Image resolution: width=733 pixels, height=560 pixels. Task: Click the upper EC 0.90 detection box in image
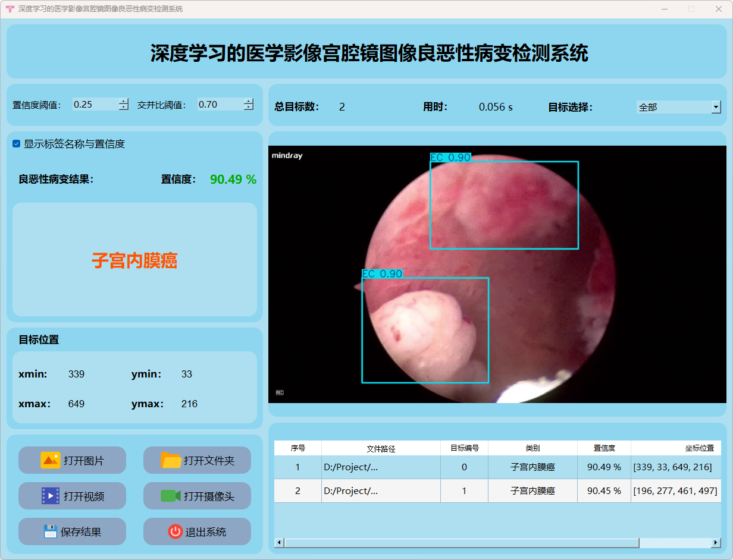[504, 205]
